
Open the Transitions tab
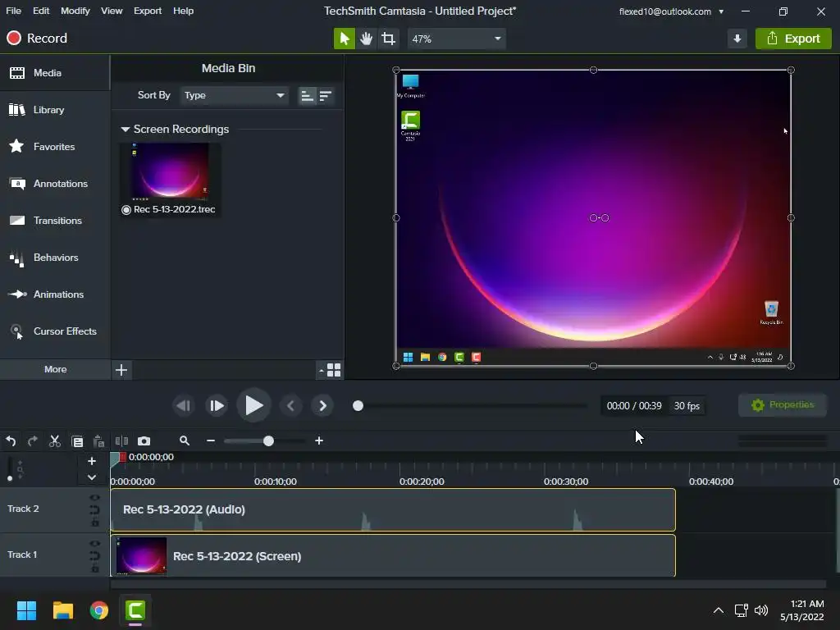(x=55, y=221)
